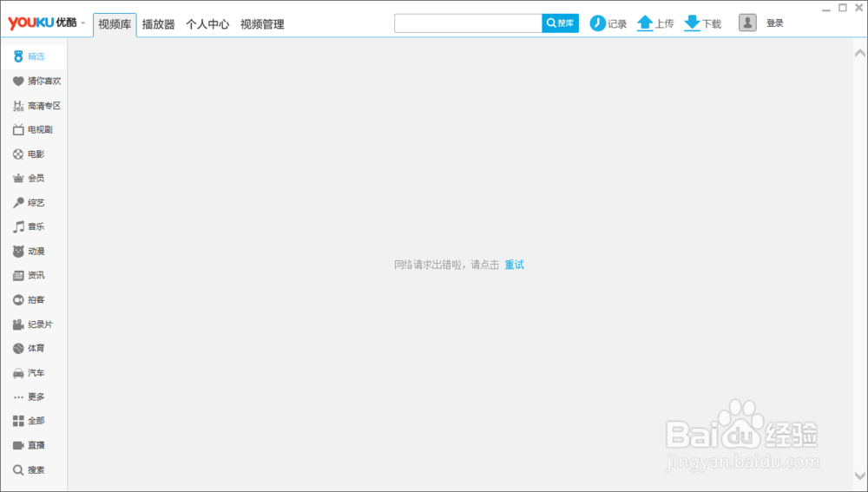Open the 纪录片 documentary category
Image resolution: width=868 pixels, height=492 pixels.
coord(33,325)
